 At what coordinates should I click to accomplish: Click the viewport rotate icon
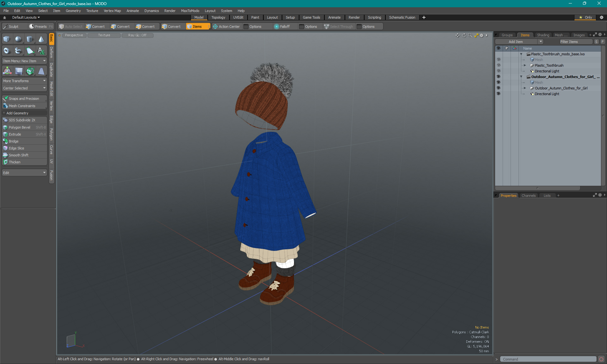[464, 35]
